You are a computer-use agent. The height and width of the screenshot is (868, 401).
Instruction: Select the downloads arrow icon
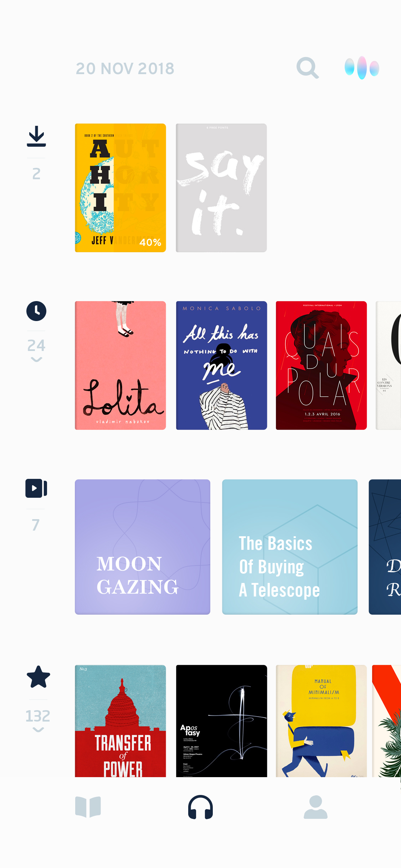point(36,136)
